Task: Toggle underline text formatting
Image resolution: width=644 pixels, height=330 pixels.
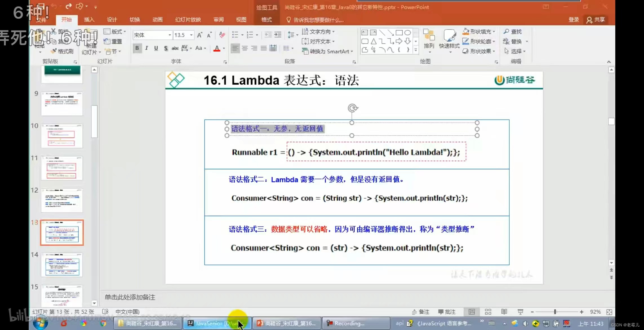Action: (156, 48)
